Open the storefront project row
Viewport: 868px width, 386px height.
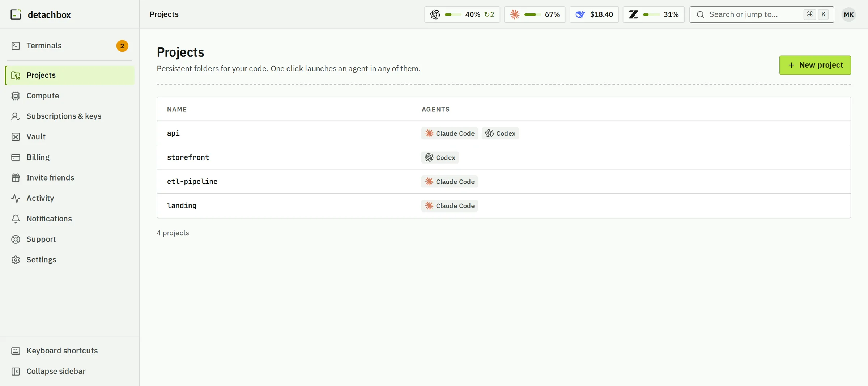tap(504, 157)
